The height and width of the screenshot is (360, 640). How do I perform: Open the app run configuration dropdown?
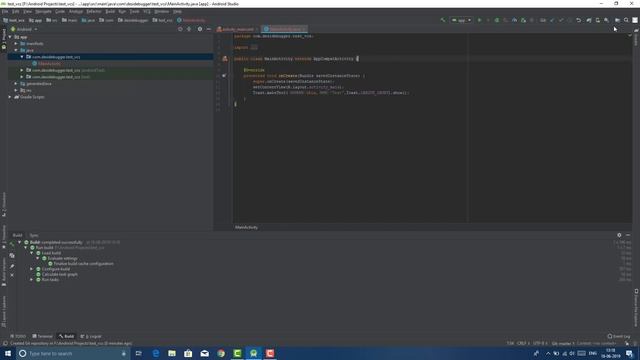(461, 20)
